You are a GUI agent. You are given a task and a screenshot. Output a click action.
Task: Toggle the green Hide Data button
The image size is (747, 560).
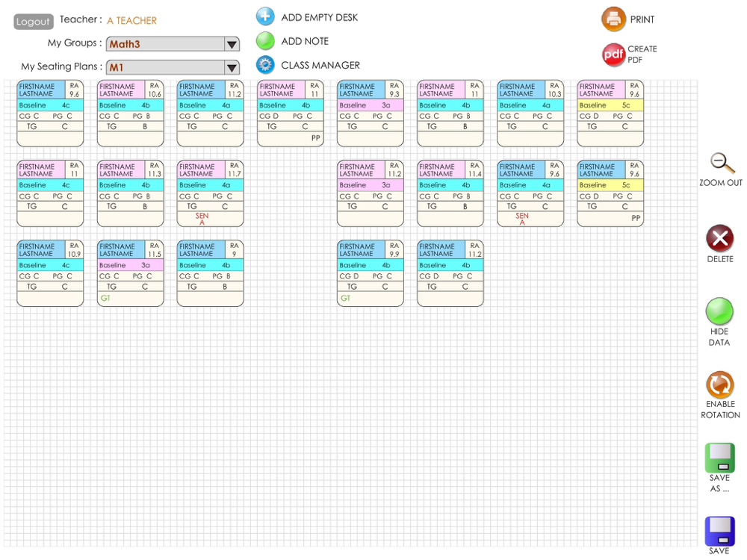(x=719, y=311)
